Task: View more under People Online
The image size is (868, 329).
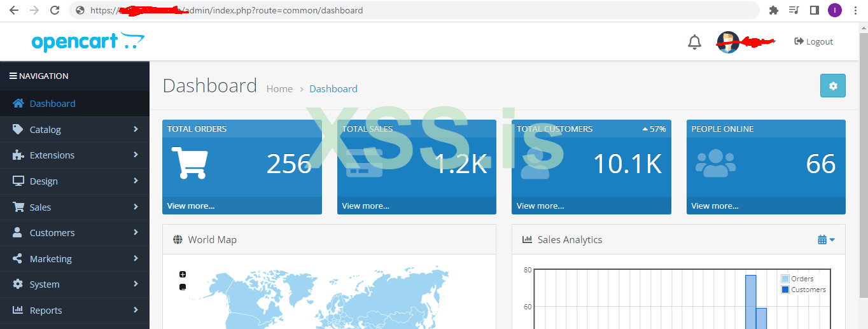Action: pyautogui.click(x=715, y=206)
